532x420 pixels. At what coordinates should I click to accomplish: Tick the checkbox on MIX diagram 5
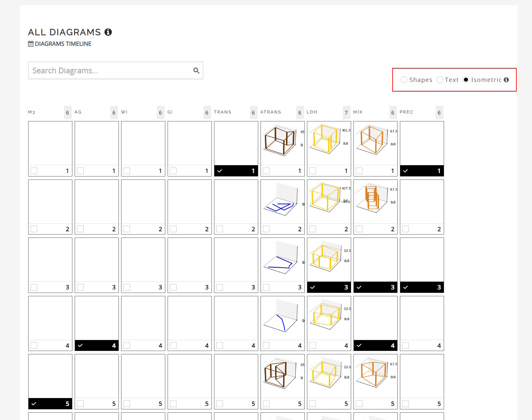point(359,404)
